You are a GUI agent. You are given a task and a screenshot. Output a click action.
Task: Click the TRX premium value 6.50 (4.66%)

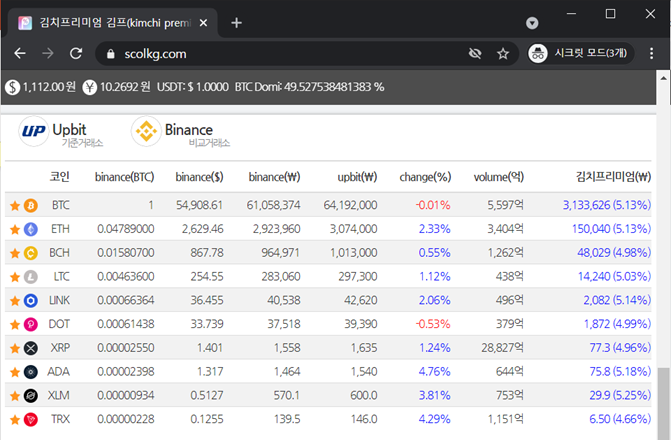[620, 419]
